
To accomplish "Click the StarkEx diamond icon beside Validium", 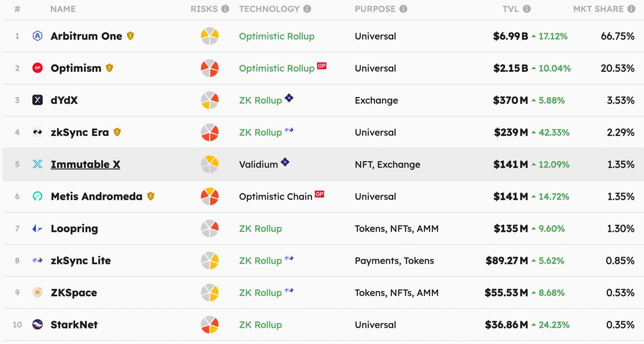I will click(x=285, y=162).
